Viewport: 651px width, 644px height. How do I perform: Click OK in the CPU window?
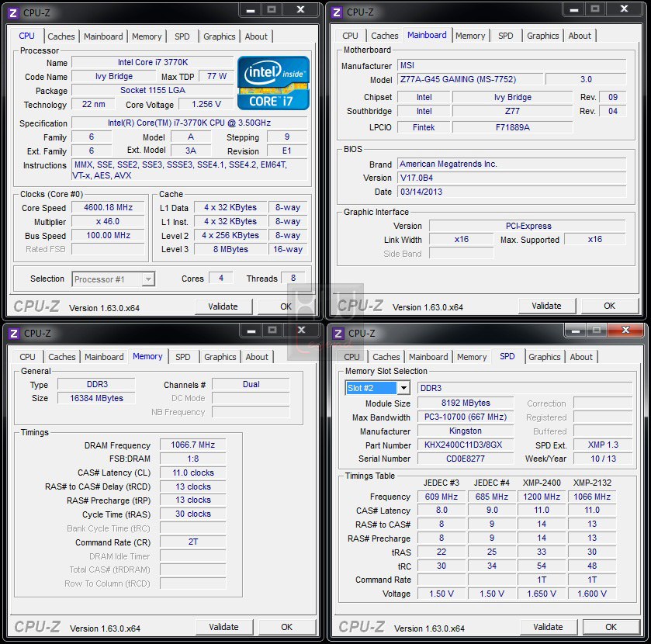point(286,306)
